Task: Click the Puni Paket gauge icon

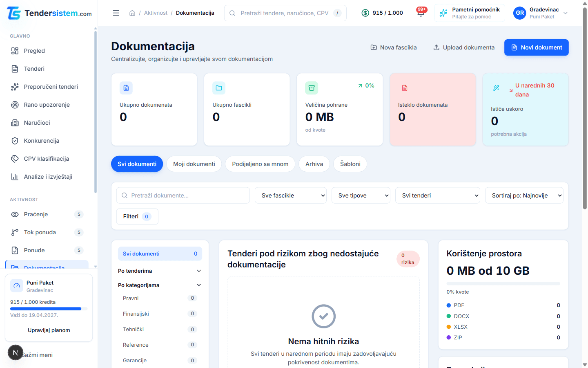Action: [x=17, y=286]
